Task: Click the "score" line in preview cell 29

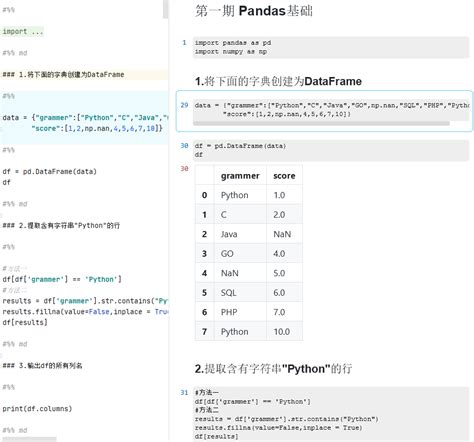Action: pos(287,114)
